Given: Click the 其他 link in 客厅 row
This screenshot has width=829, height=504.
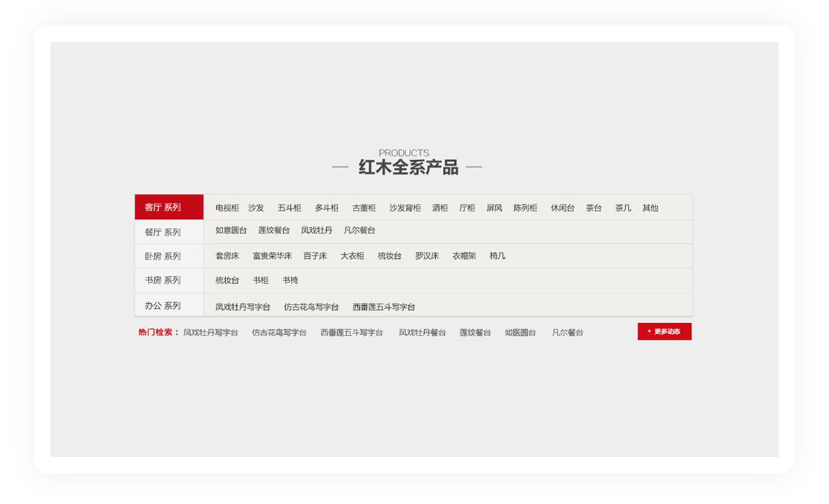Looking at the screenshot, I should tap(650, 208).
